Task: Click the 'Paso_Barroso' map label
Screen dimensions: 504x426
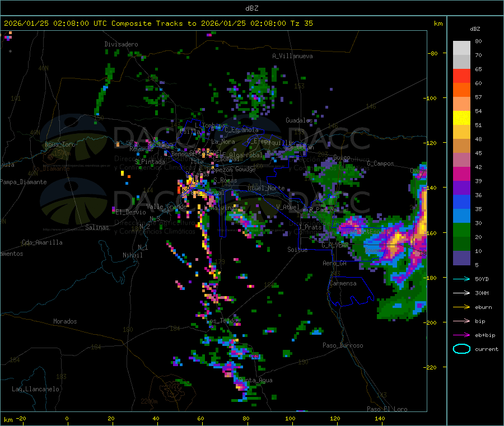Action: pos(343,345)
